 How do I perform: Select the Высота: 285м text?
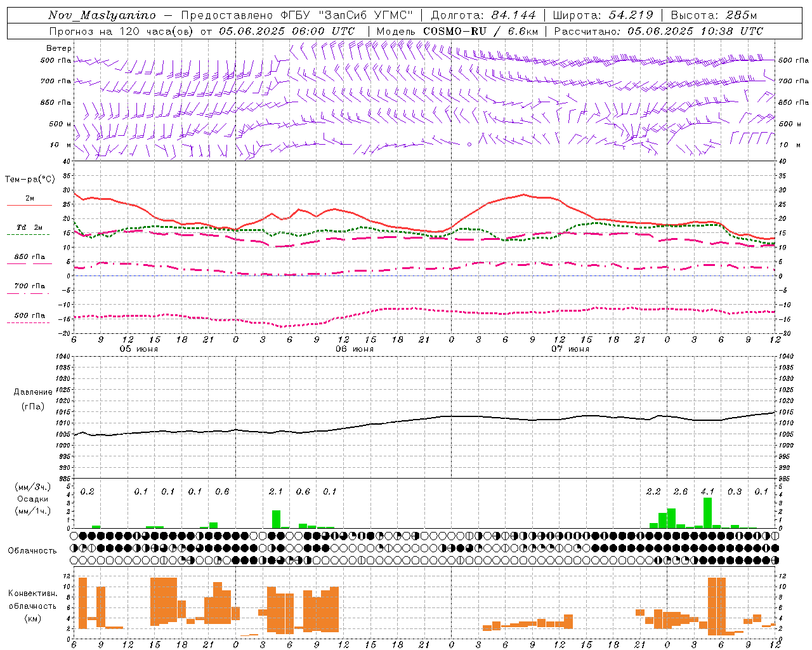click(x=714, y=15)
